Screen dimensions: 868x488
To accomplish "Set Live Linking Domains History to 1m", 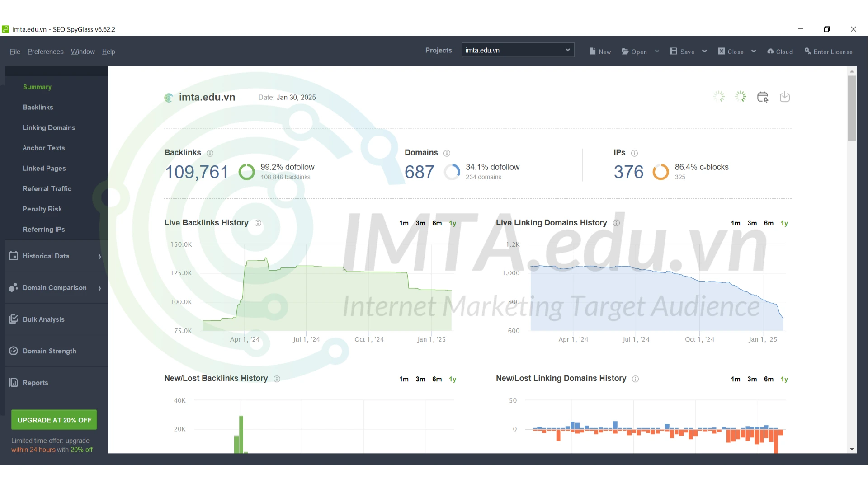I will (x=736, y=223).
